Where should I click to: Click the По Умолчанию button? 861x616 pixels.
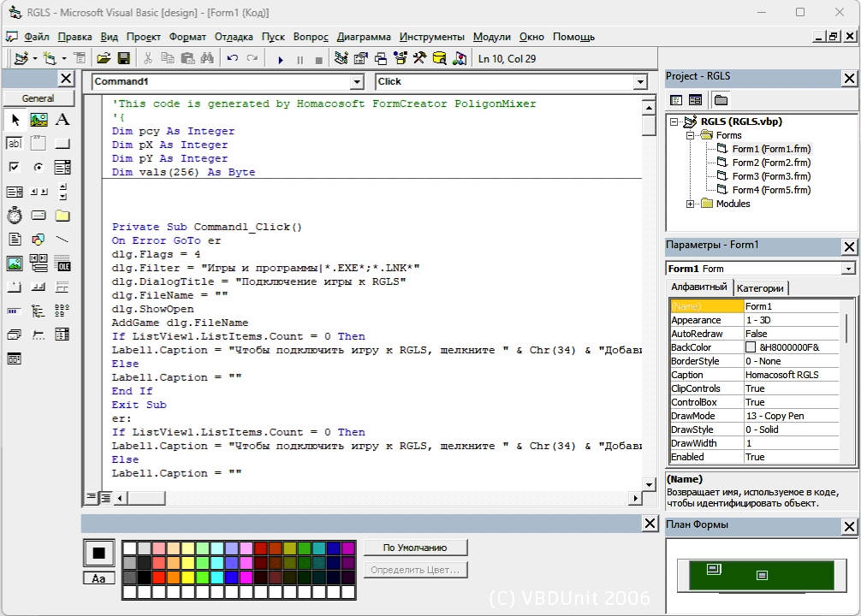tap(415, 548)
